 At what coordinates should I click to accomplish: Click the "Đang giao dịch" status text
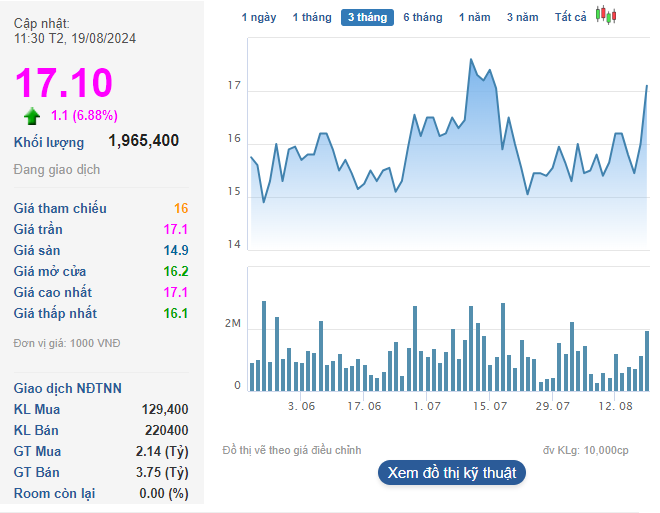[x=57, y=170]
